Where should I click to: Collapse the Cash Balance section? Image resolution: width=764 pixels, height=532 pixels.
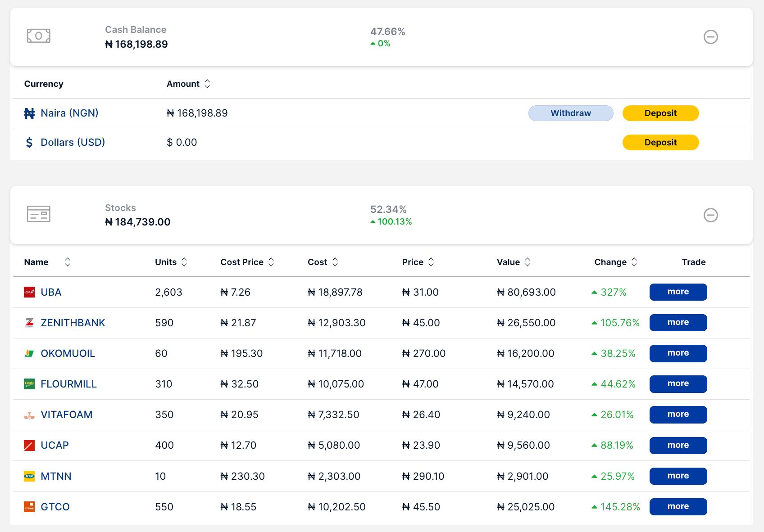pos(711,37)
